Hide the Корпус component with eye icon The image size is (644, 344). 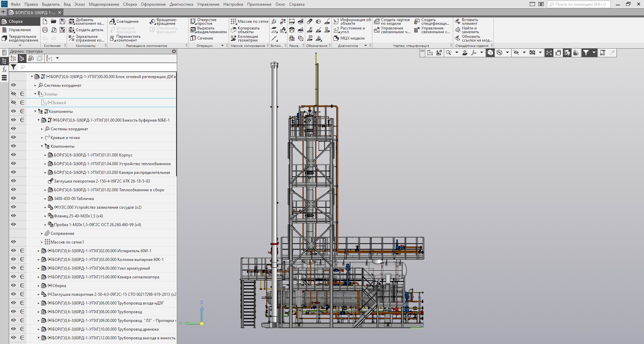[x=13, y=155]
